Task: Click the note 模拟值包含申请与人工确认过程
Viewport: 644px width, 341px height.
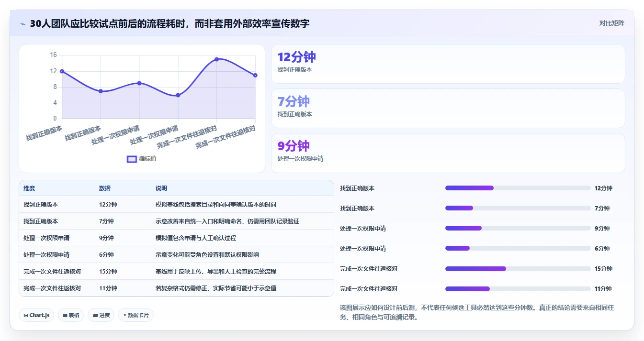Action: [x=196, y=238]
